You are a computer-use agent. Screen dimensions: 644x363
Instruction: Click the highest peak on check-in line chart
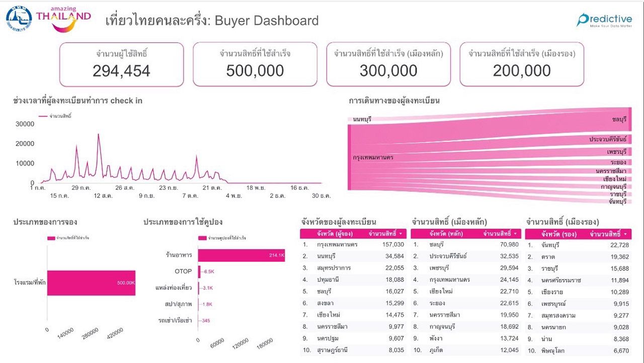tap(99, 134)
